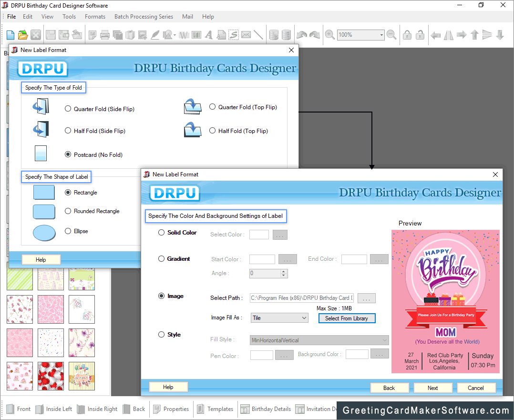This screenshot has width=514, height=420.
Task: Open the Templates tab at bottom
Action: click(x=216, y=409)
